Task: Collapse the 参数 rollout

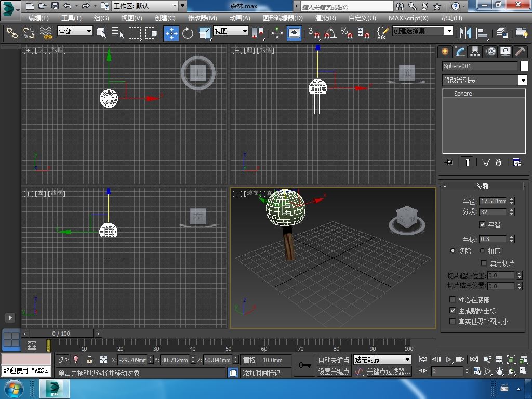Action: [x=482, y=186]
